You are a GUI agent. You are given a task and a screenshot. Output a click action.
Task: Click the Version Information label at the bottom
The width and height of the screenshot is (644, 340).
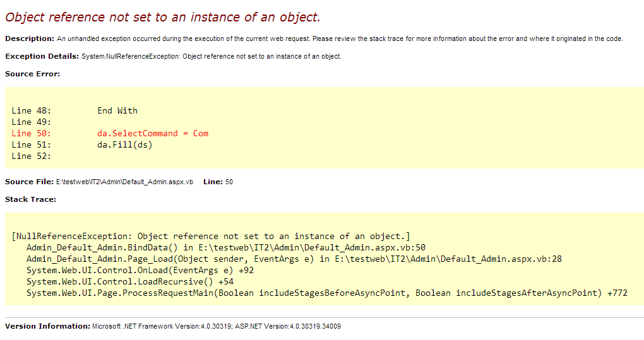point(47,326)
